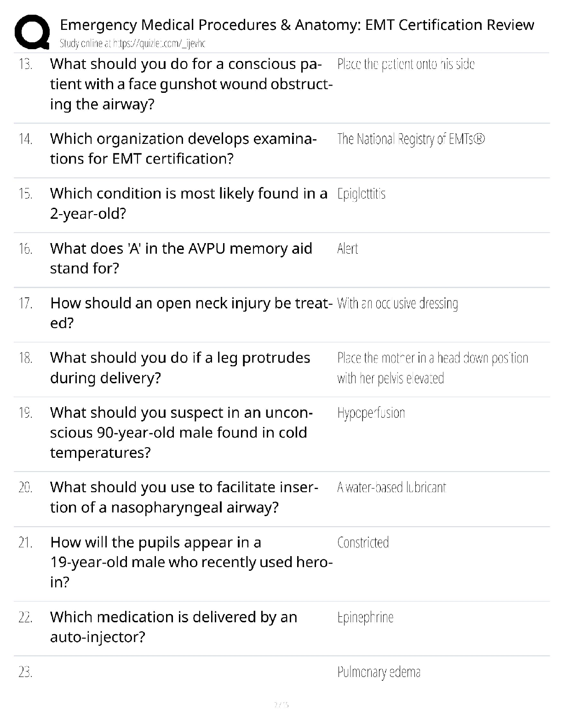The width and height of the screenshot is (563, 728).
Task: Open the quizlet.com study online link
Action: 132,44
